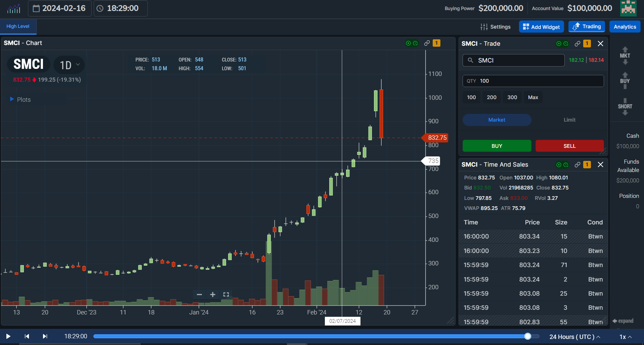Viewport: 644px width, 345px height.
Task: Open the Analytics section
Action: pos(625,27)
